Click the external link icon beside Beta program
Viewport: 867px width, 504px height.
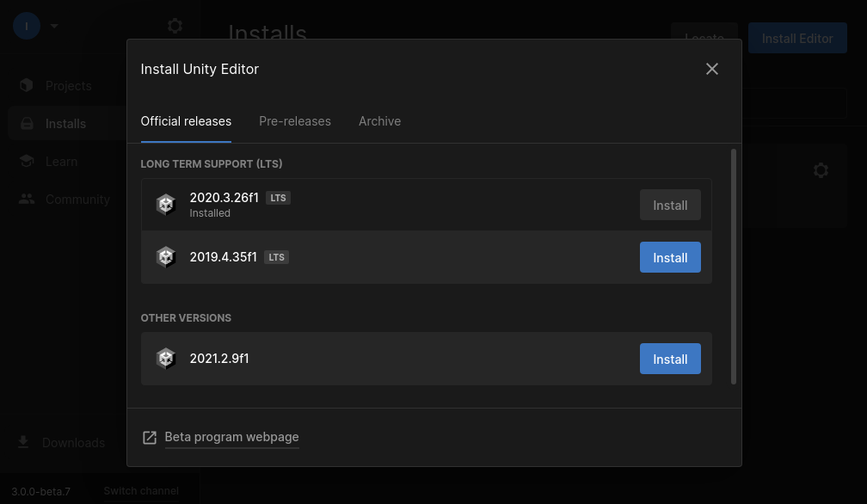(x=150, y=438)
